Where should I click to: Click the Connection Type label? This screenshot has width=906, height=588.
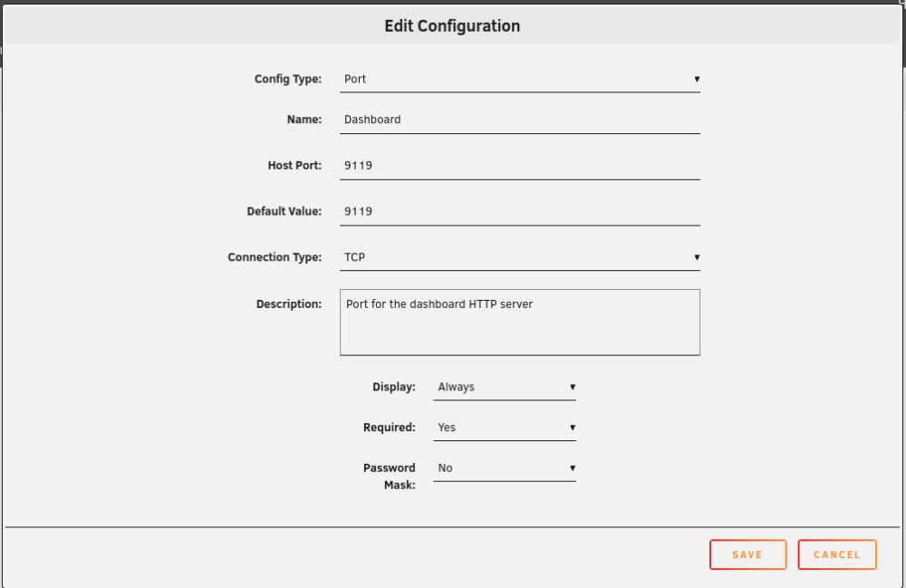click(275, 257)
